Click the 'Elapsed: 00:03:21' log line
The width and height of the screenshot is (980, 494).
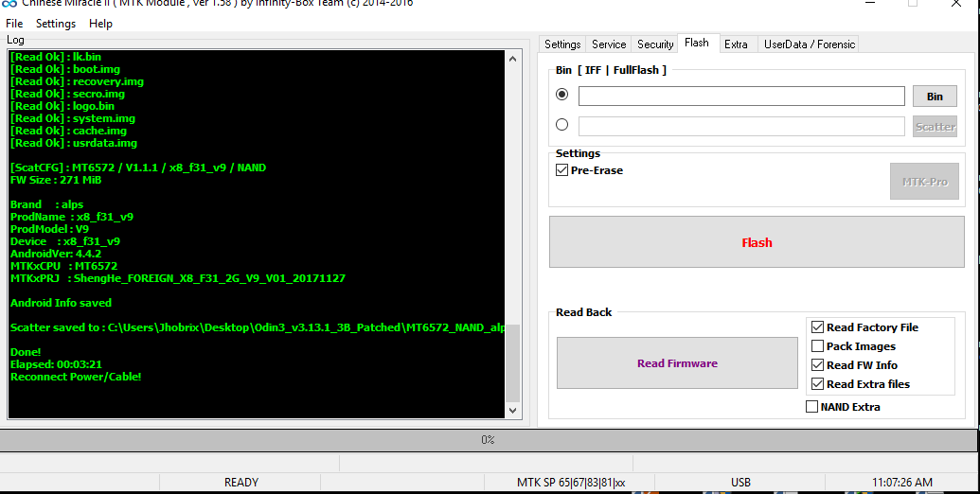coord(56,364)
